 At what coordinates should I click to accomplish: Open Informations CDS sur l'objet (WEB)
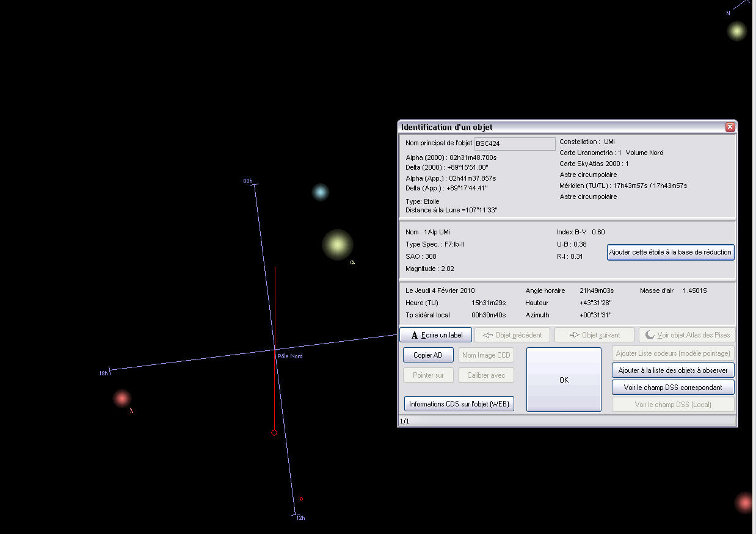(x=459, y=404)
